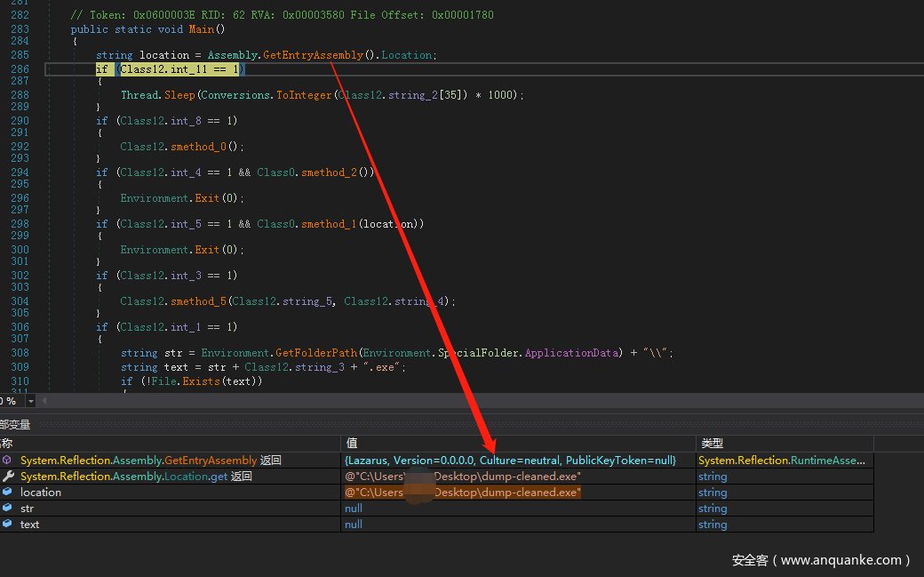Image resolution: width=924 pixels, height=577 pixels.
Task: Click Thread.Sleep call on line 288
Action: (158, 95)
